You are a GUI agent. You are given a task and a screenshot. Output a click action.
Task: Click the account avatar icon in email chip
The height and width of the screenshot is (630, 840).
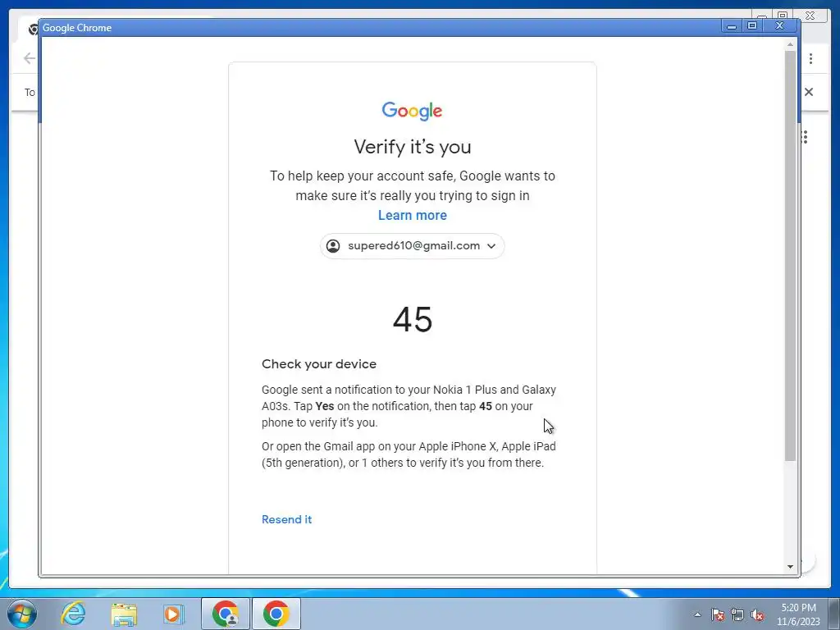point(333,246)
